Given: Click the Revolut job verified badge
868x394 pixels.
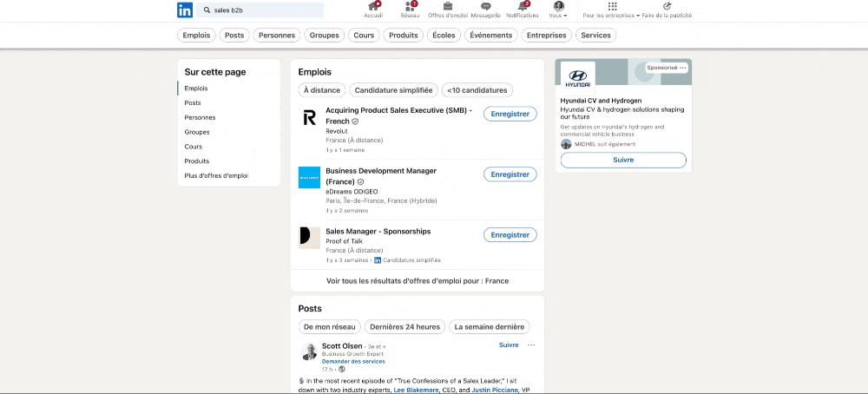Looking at the screenshot, I should pos(355,121).
